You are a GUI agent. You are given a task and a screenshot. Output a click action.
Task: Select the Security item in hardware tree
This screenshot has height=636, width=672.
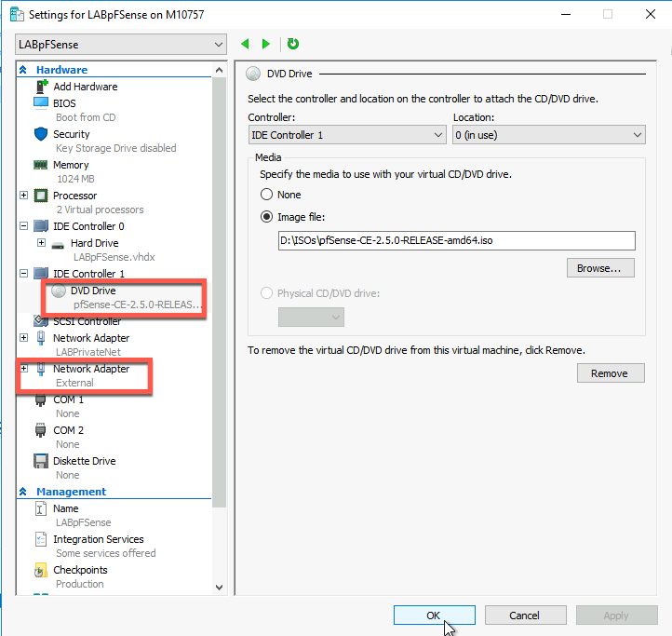[71, 134]
